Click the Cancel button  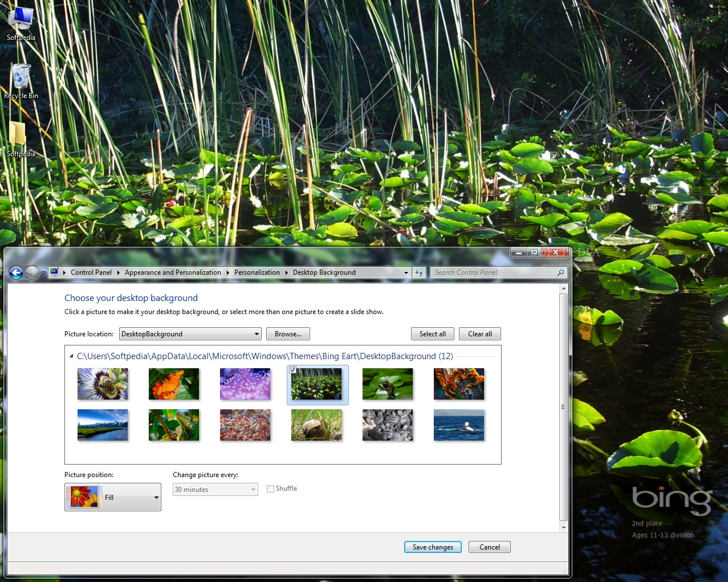click(489, 547)
